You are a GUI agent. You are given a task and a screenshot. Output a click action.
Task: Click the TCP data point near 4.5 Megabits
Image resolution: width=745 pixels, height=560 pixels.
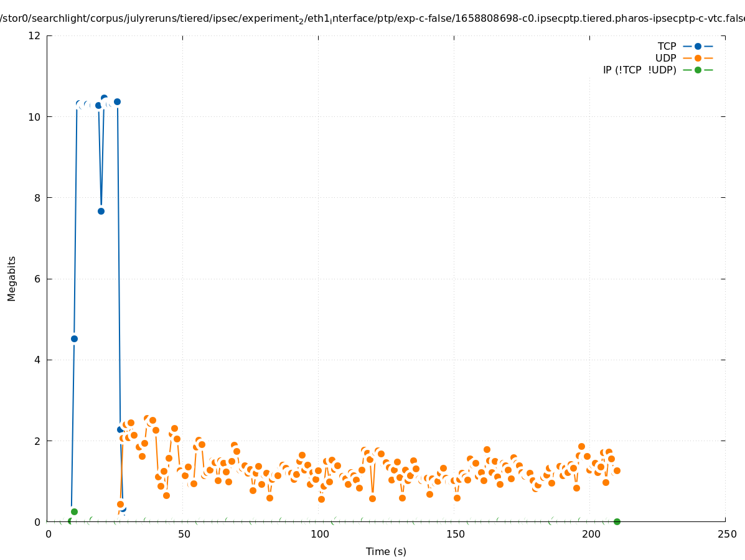point(74,338)
